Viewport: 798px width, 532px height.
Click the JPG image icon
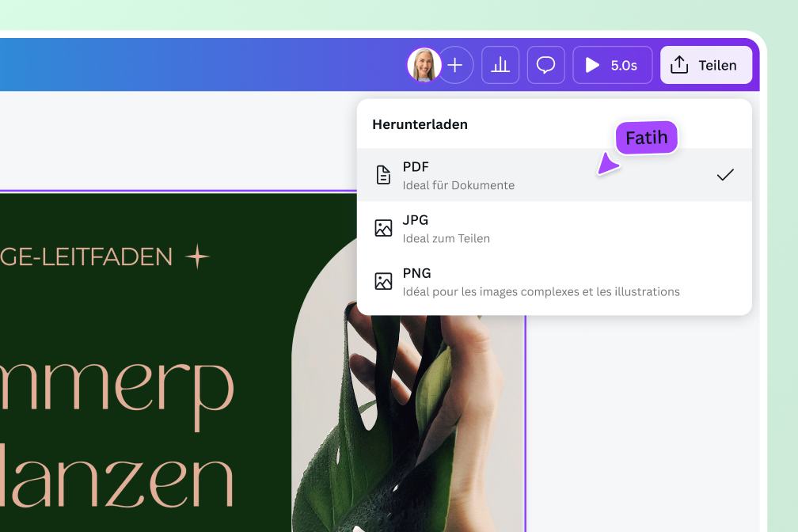coord(383,228)
